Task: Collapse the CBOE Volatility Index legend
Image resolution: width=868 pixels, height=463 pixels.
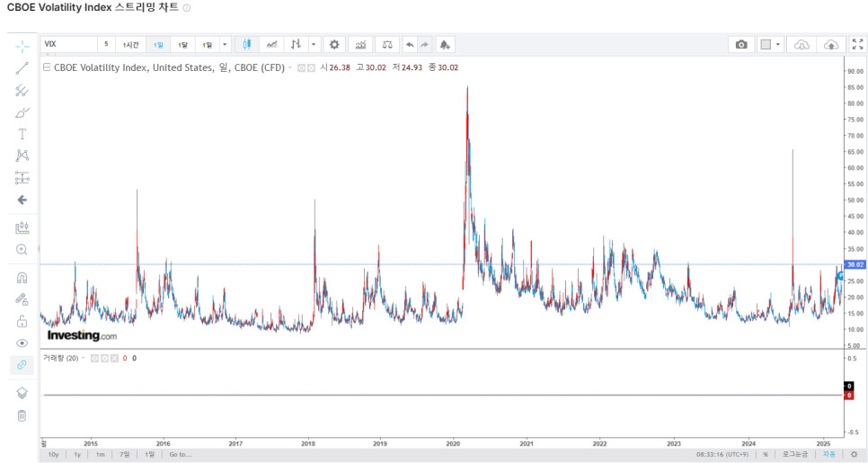Action: coord(47,67)
